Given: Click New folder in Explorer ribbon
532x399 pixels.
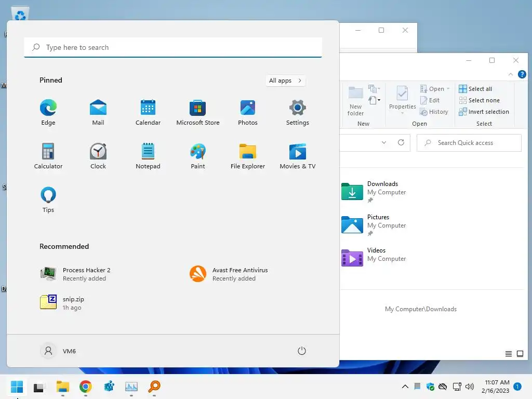Looking at the screenshot, I should pyautogui.click(x=355, y=100).
